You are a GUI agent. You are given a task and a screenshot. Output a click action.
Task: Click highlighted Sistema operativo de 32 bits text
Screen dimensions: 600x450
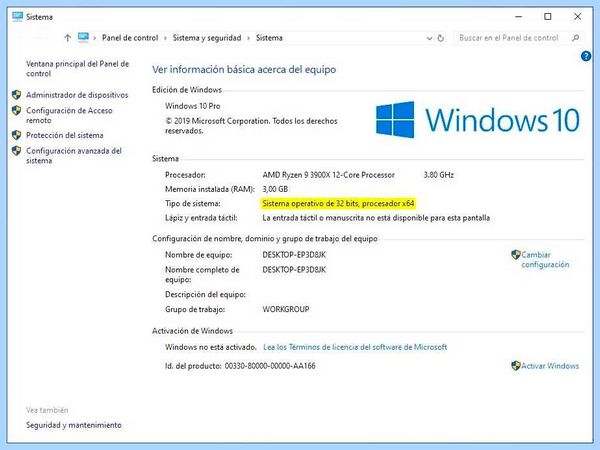point(338,204)
